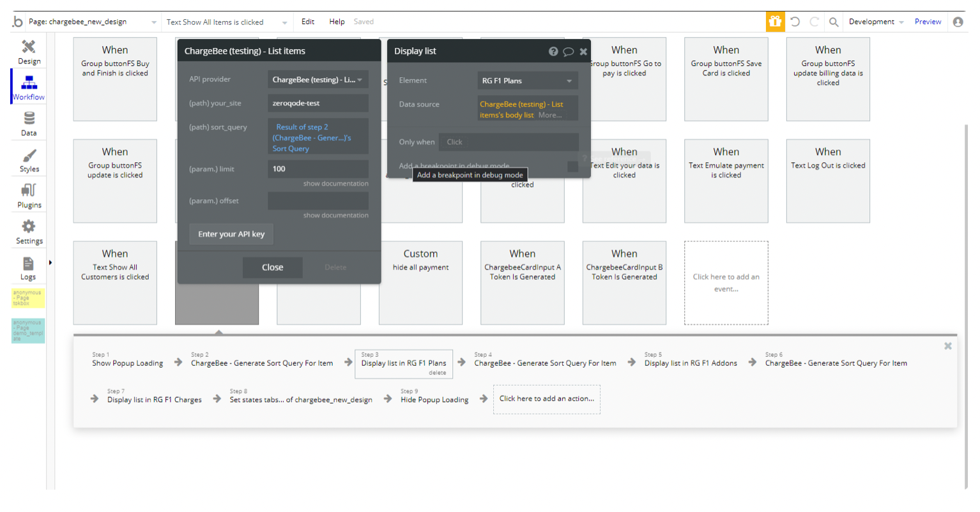The image size is (980, 512).
Task: Open the workflow event selector dropdown
Action: (x=227, y=22)
